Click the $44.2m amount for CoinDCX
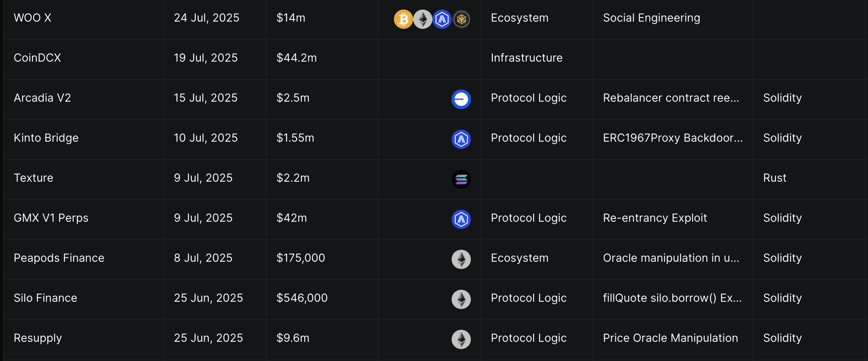868x361 pixels. pyautogui.click(x=296, y=58)
